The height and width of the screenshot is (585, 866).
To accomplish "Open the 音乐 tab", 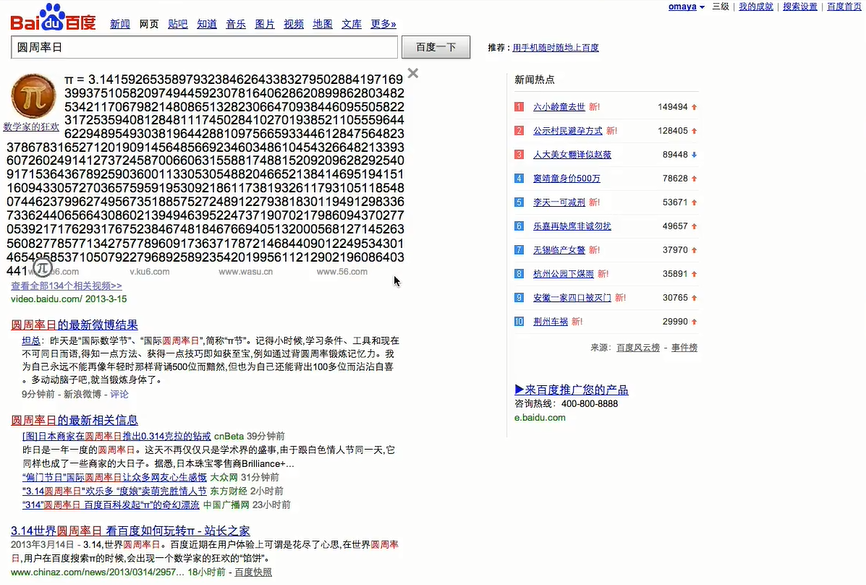I will coord(236,24).
